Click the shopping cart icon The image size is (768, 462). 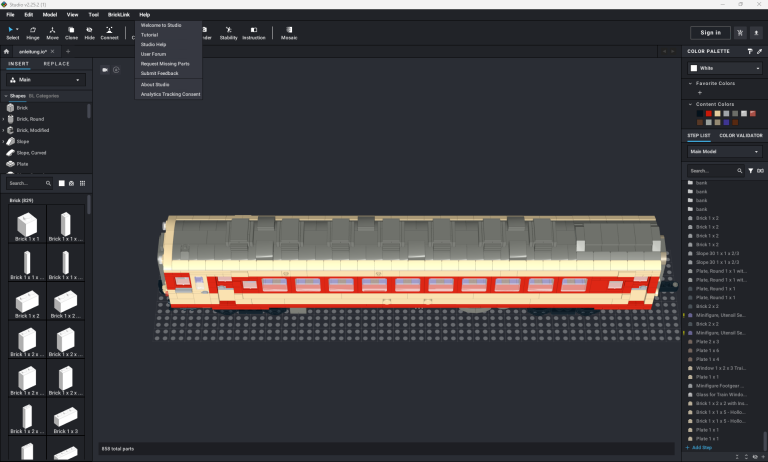[x=740, y=32]
